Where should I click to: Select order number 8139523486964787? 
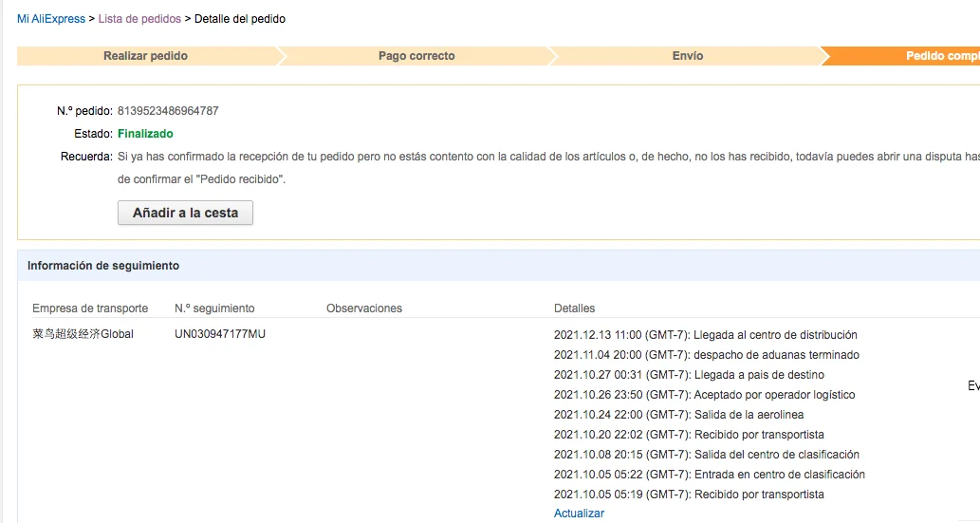(168, 111)
